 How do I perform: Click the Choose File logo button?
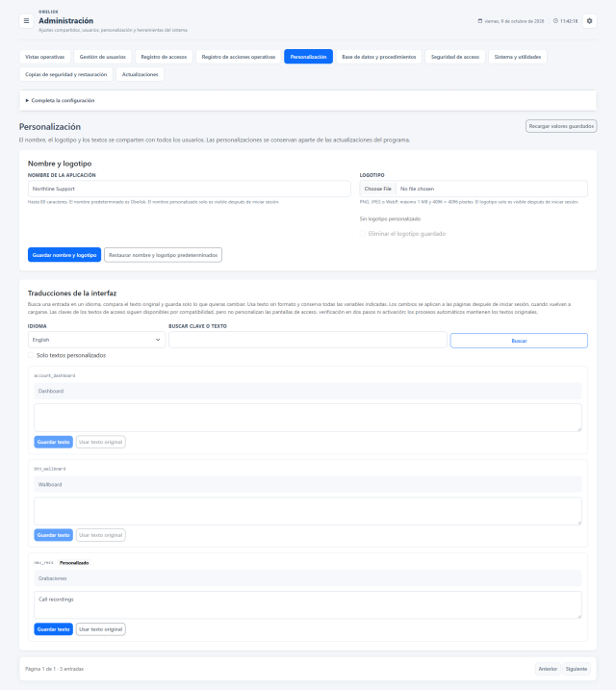point(378,189)
